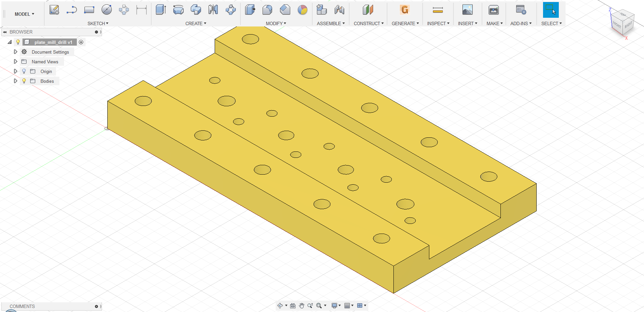Select the Revolve tool
Image resolution: width=644 pixels, height=312 pixels.
(178, 10)
